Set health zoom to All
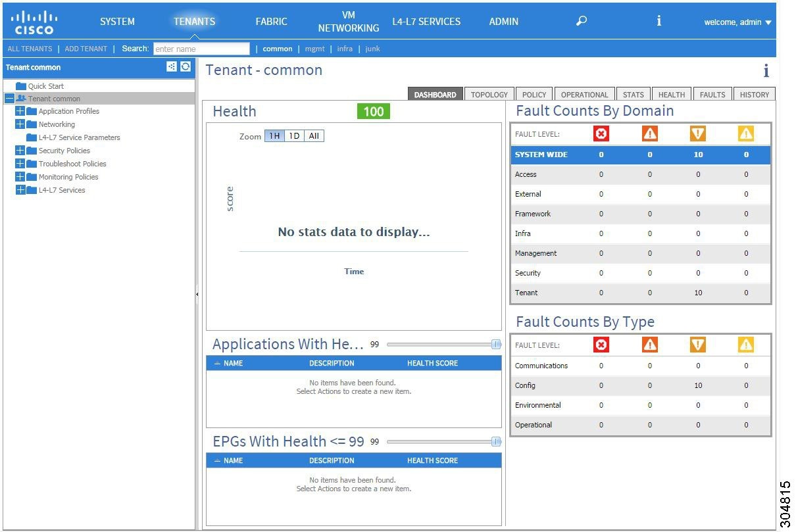 coord(314,136)
